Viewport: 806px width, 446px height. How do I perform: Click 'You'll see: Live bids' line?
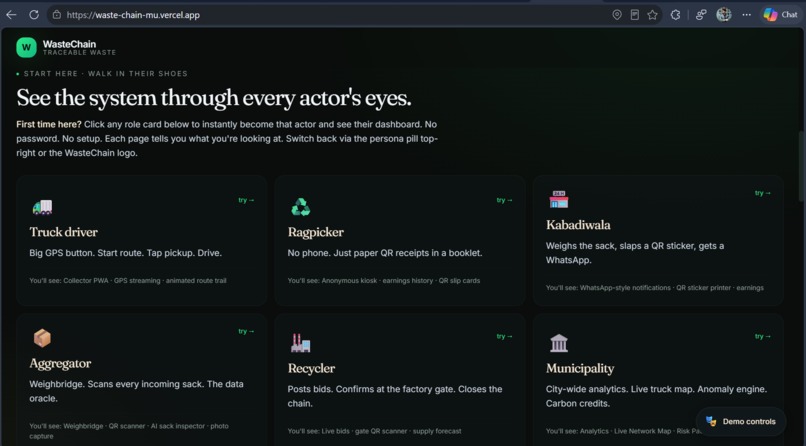375,431
